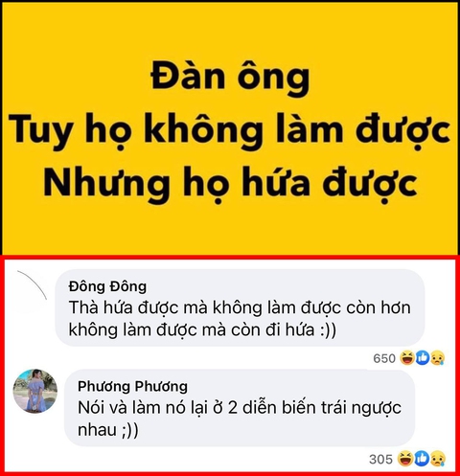Screen dimensions: 460x476
Task: Select the comment text starting with Thà hứa được
Action: (240, 319)
